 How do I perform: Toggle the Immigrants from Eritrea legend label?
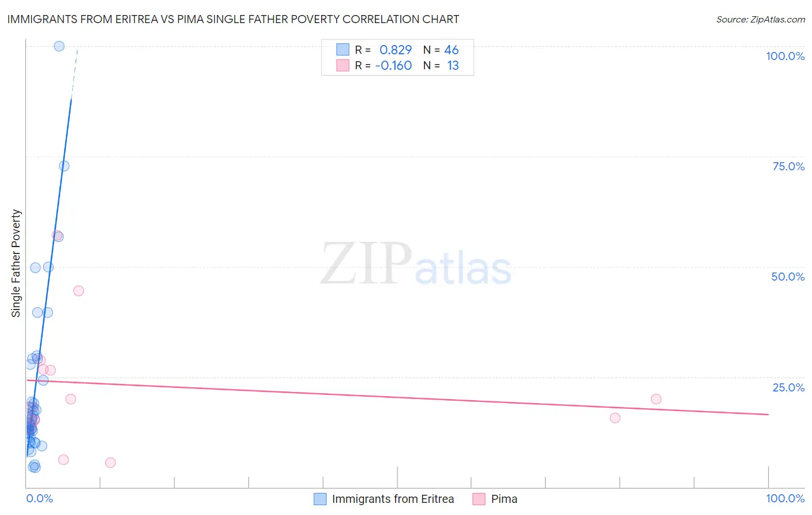tap(393, 499)
